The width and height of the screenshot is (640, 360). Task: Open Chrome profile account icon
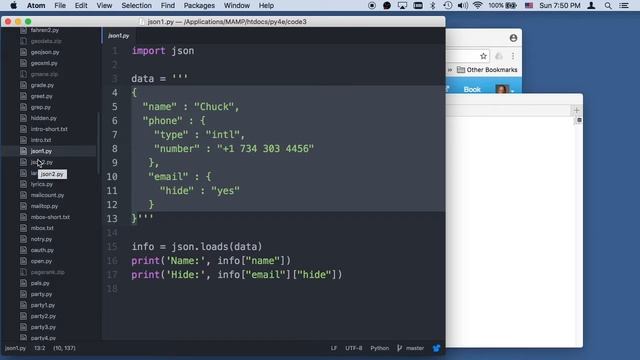513,38
